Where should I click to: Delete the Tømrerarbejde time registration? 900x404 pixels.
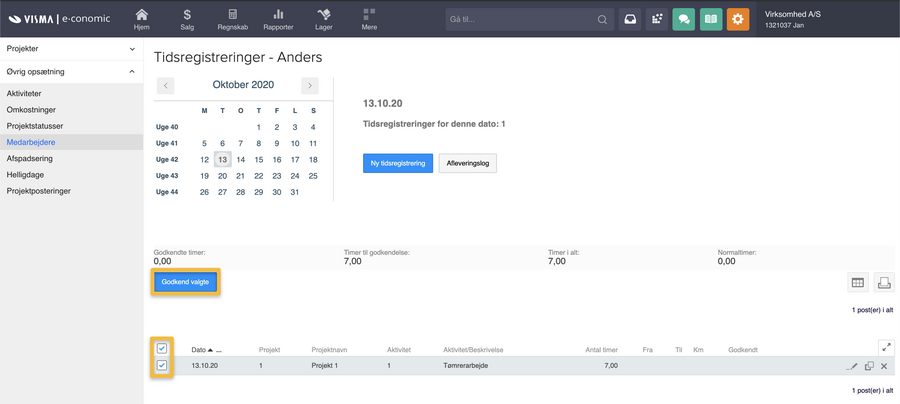point(884,366)
